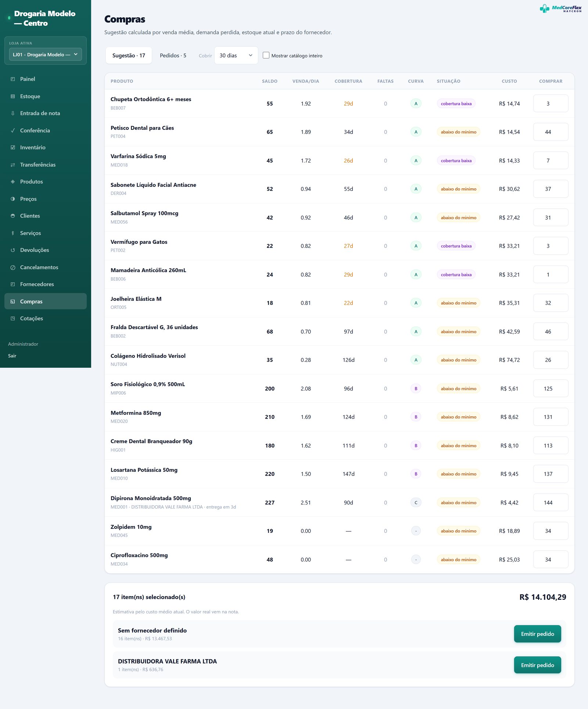Enable Mostrar catálogo inteiro checkbox
Image resolution: width=588 pixels, height=709 pixels.
[266, 55]
